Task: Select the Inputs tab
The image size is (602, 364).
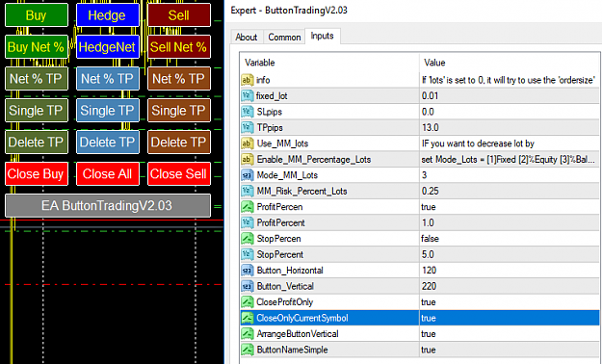Action: 322,36
